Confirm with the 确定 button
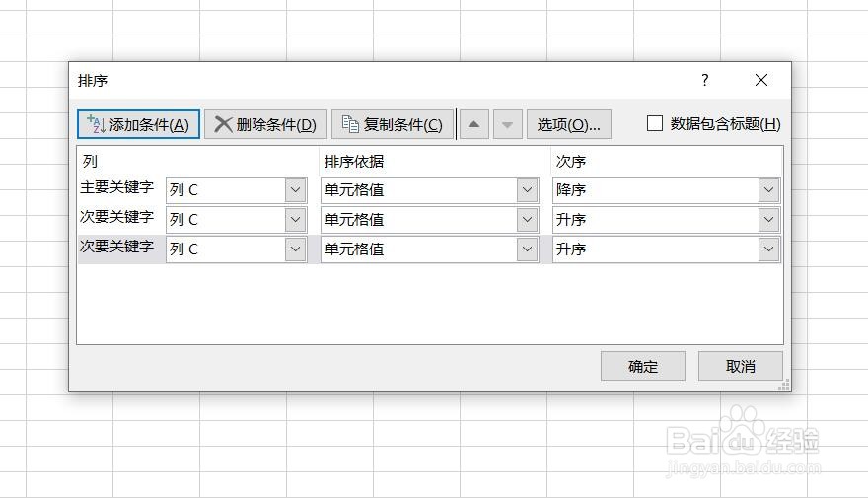The image size is (868, 498). pos(643,366)
